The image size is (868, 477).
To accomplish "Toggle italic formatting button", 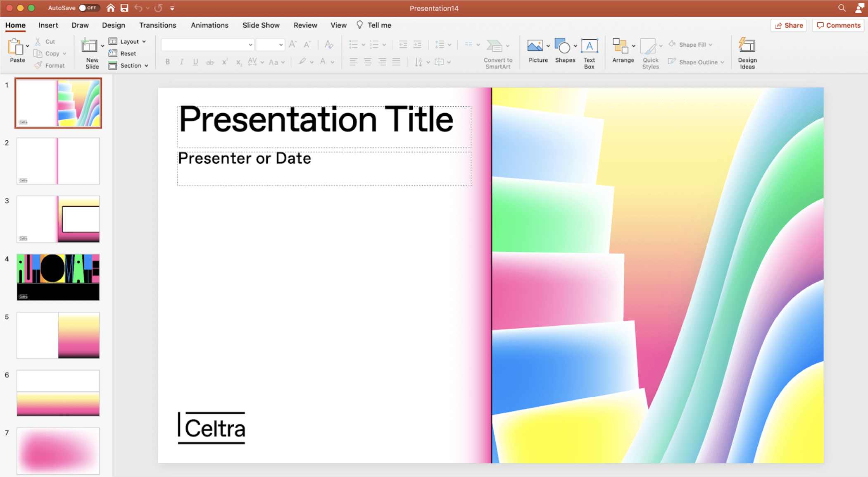I will (x=181, y=62).
